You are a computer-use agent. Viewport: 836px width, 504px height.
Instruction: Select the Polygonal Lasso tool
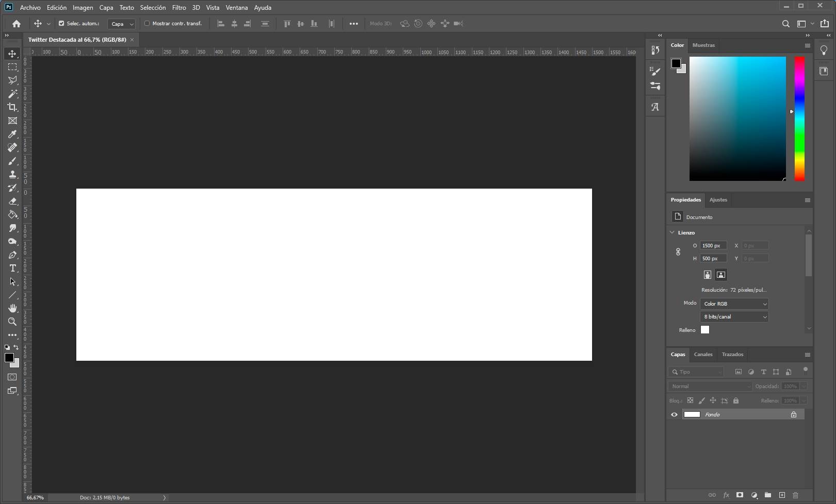[x=12, y=80]
